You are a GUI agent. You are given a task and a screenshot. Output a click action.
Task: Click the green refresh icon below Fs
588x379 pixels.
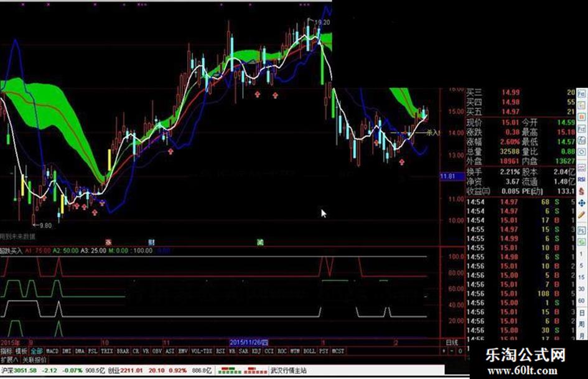[x=581, y=241]
